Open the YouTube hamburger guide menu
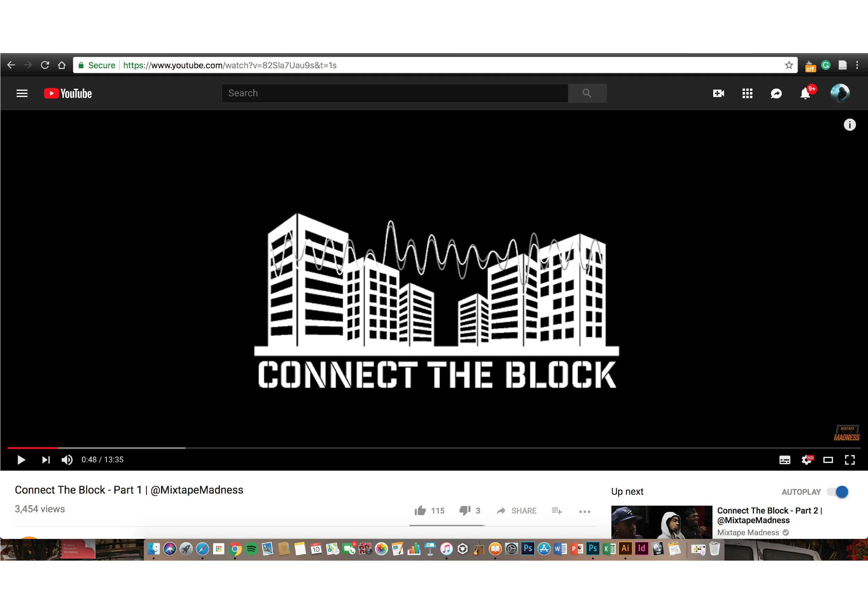This screenshot has height=614, width=868. tap(22, 93)
